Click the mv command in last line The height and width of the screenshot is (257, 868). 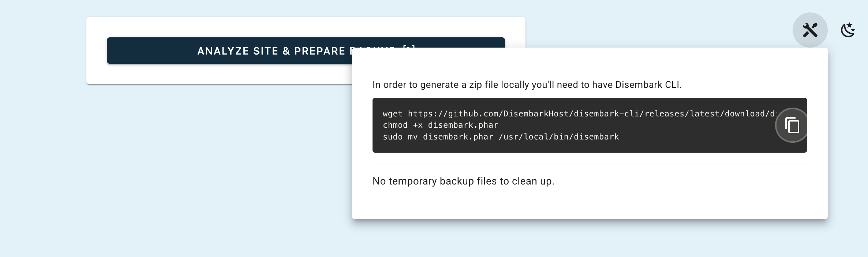[x=412, y=137]
